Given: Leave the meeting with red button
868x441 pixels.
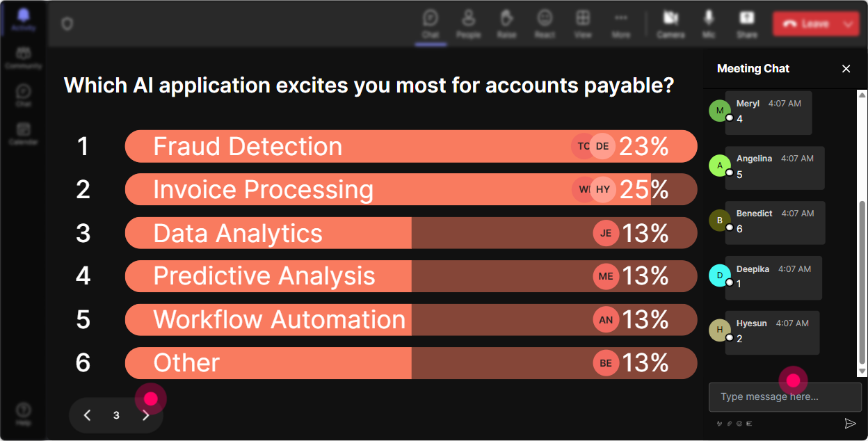Looking at the screenshot, I should click(x=806, y=24).
